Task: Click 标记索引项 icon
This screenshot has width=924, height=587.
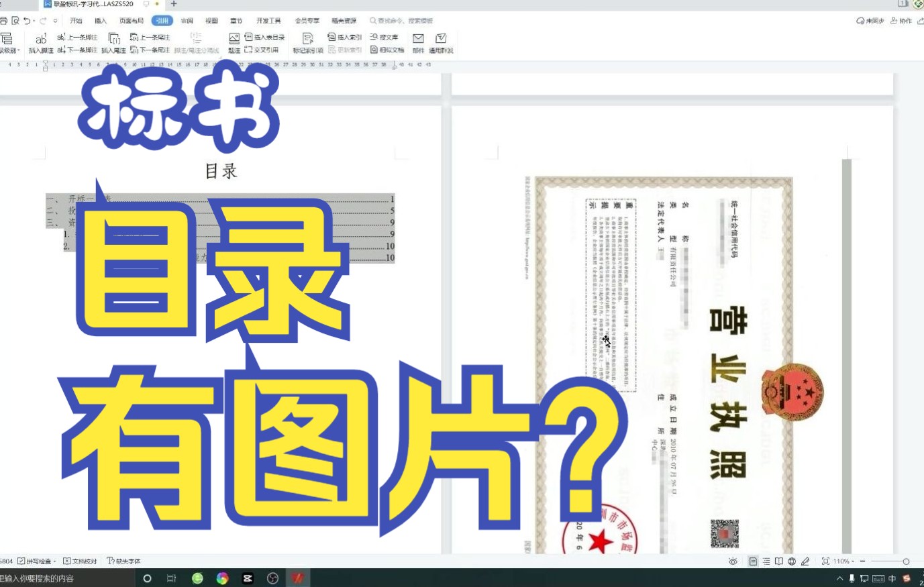Action: click(308, 44)
